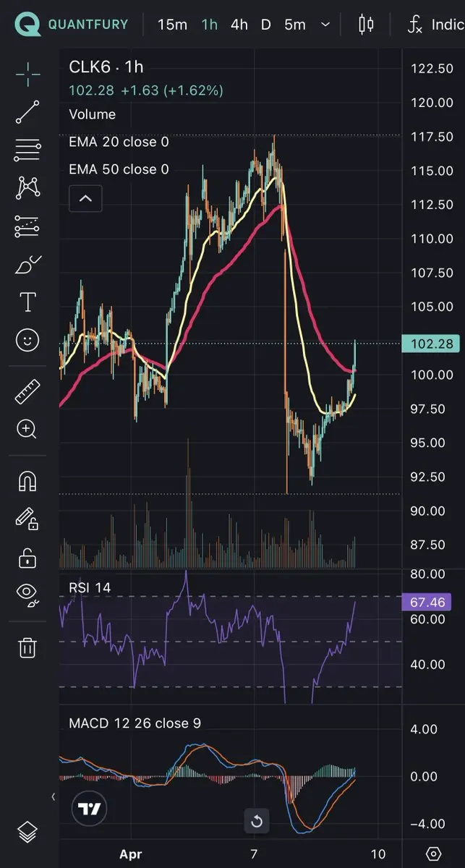Expand the timeframe dropdown chevron
The width and height of the screenshot is (465, 868).
tap(325, 25)
